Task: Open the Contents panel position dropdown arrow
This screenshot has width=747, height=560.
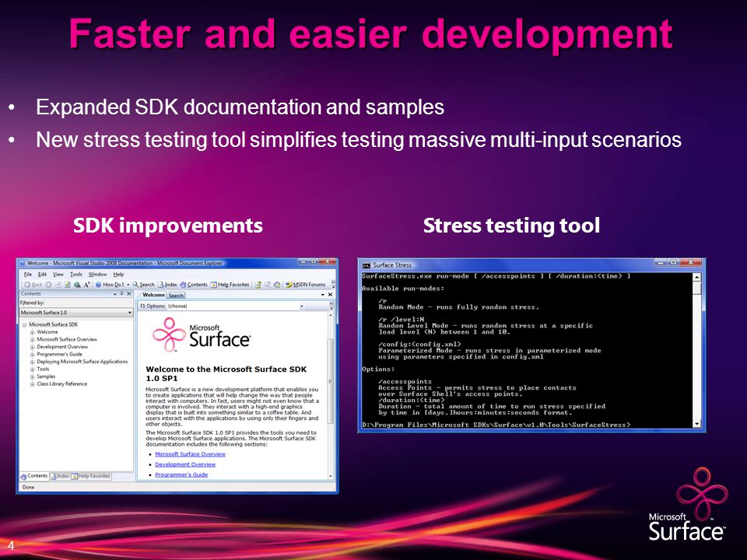Action: tap(115, 294)
